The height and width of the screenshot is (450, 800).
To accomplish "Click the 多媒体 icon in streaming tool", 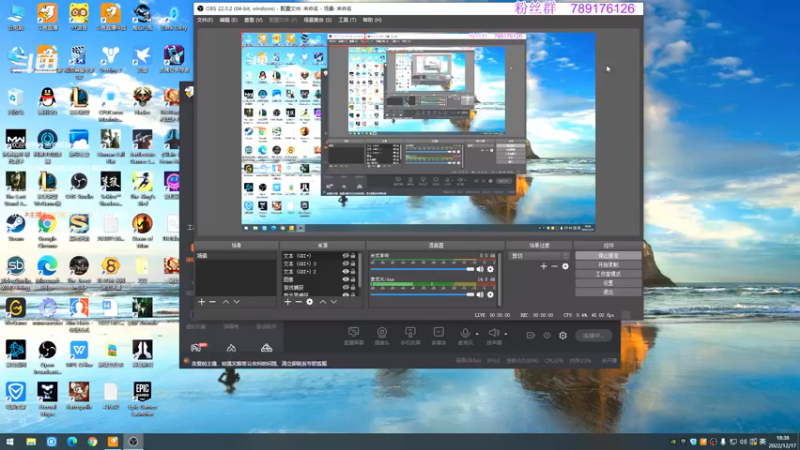I will [438, 332].
